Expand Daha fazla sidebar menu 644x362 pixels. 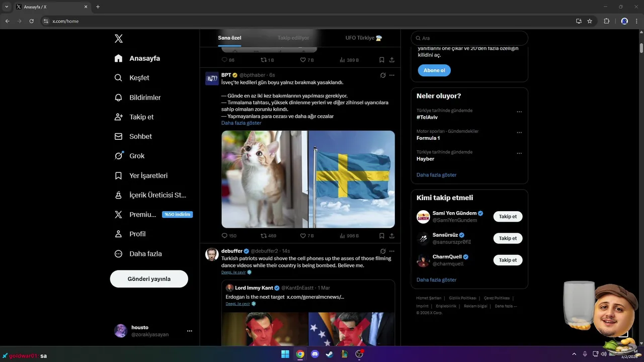click(138, 254)
